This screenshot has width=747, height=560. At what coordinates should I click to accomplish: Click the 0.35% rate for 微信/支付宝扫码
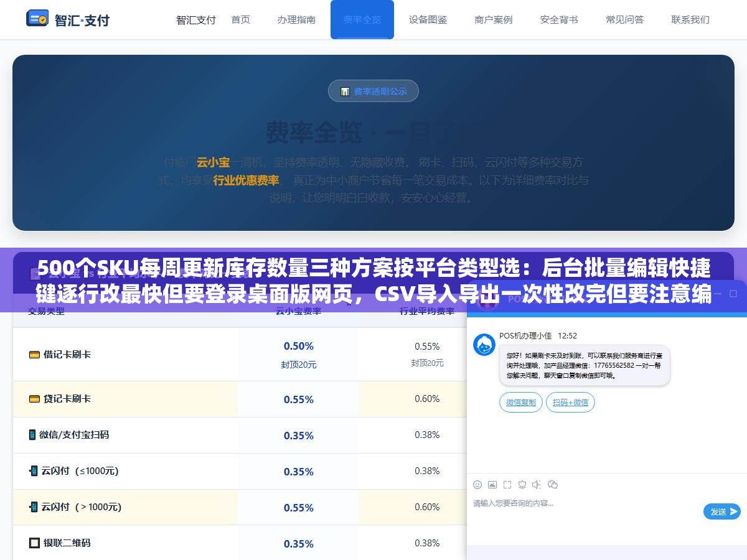click(299, 436)
